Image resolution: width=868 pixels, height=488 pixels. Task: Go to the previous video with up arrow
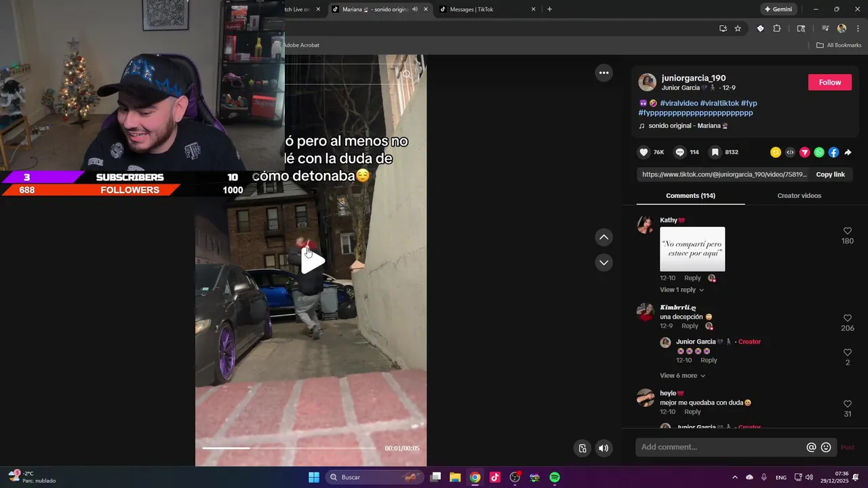click(604, 237)
